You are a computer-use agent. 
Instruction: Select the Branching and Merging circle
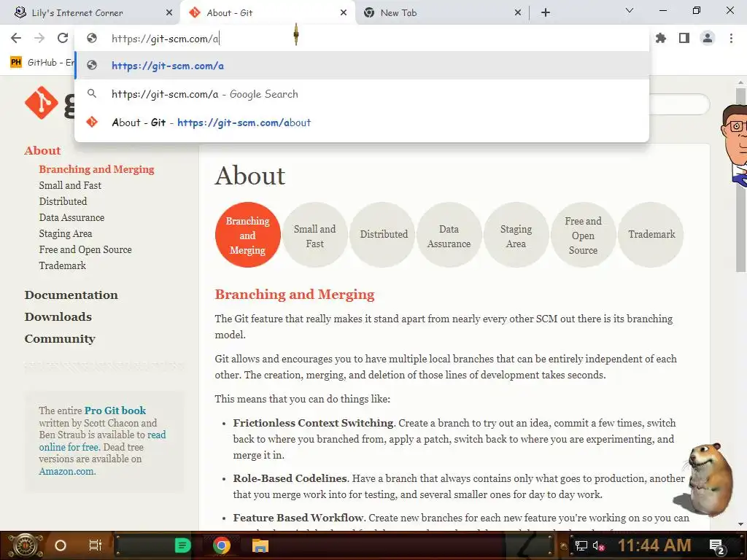[248, 235]
